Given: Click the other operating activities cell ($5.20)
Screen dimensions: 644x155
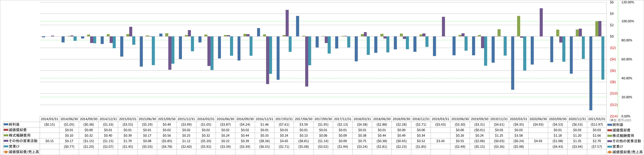Looking at the screenshot, I should 206,141.
